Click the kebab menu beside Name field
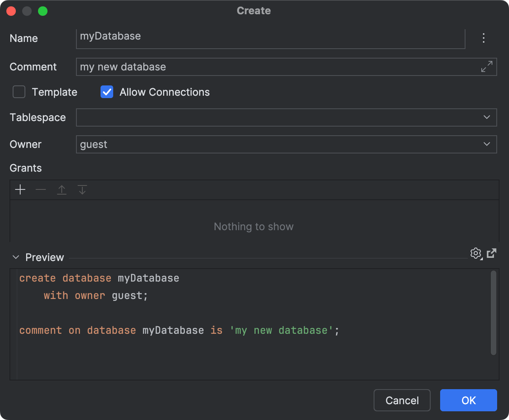The image size is (509, 420). coord(483,38)
